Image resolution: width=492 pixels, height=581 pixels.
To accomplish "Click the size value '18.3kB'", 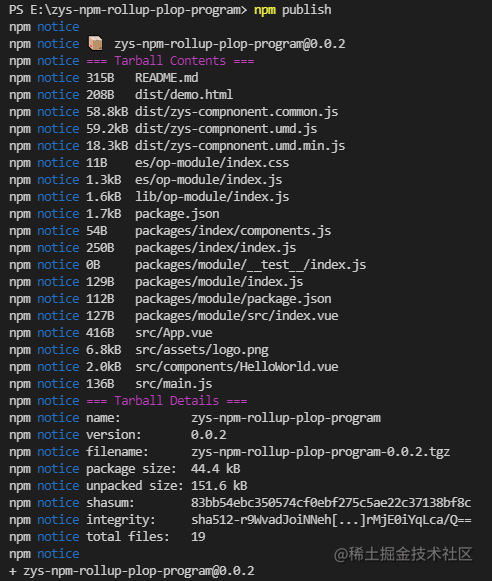I will (x=107, y=146).
